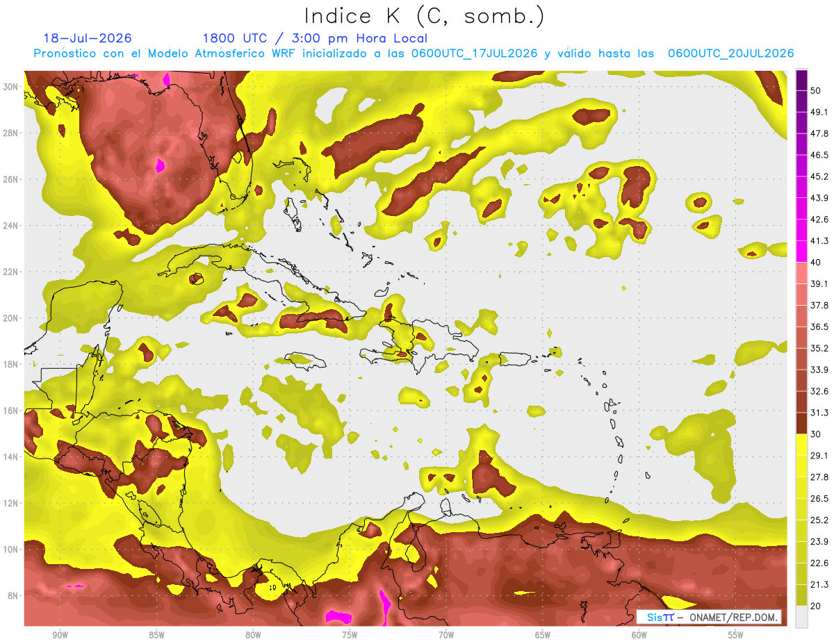Click the colorbar value 22.6
Viewport: 834px width, 644px height.
point(819,563)
